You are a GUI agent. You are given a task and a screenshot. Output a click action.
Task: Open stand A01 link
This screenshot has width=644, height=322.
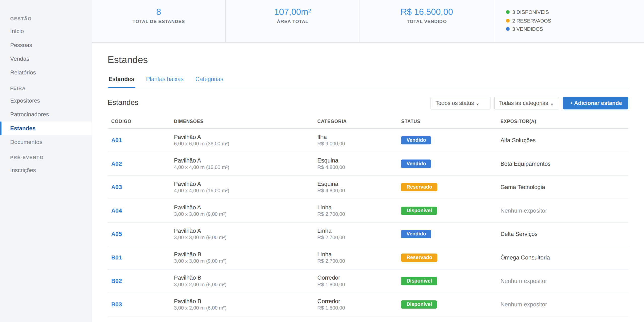(x=116, y=140)
